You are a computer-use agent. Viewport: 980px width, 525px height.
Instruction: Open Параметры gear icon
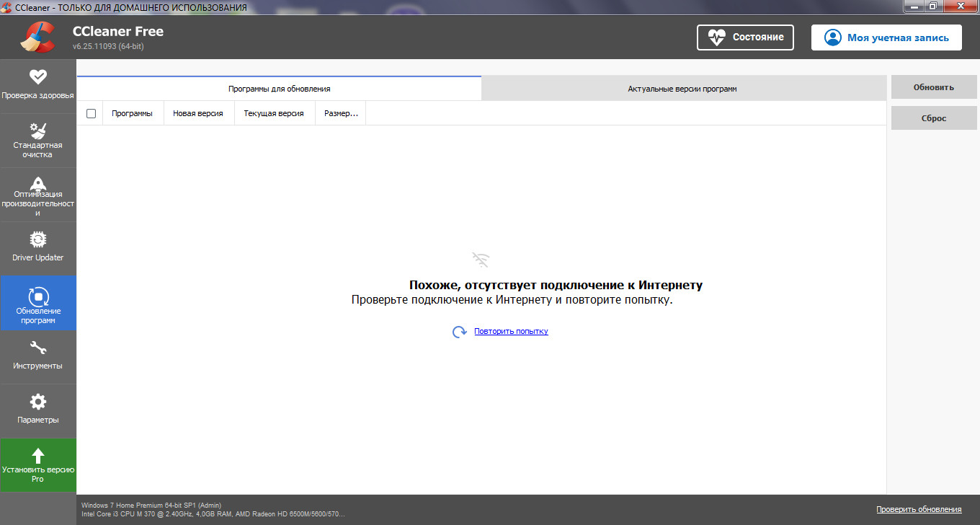pyautogui.click(x=38, y=402)
